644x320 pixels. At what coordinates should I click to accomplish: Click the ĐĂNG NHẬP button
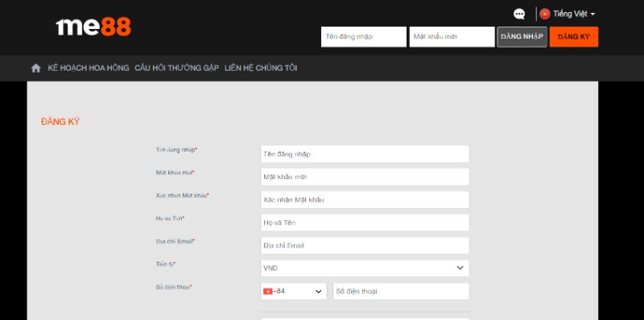click(x=522, y=37)
